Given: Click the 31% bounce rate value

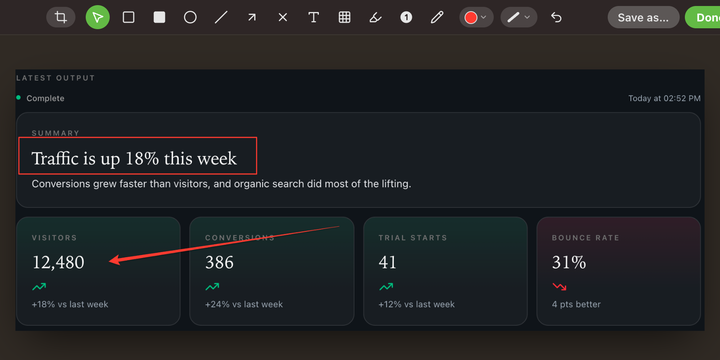Looking at the screenshot, I should click(x=569, y=263).
